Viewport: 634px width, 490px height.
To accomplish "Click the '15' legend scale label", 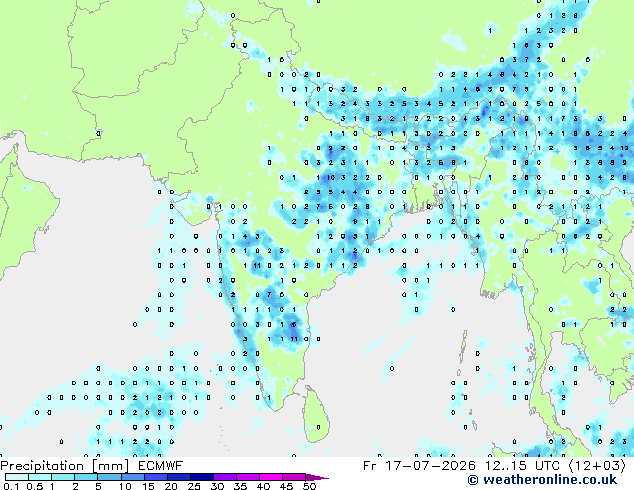I will (148, 486).
